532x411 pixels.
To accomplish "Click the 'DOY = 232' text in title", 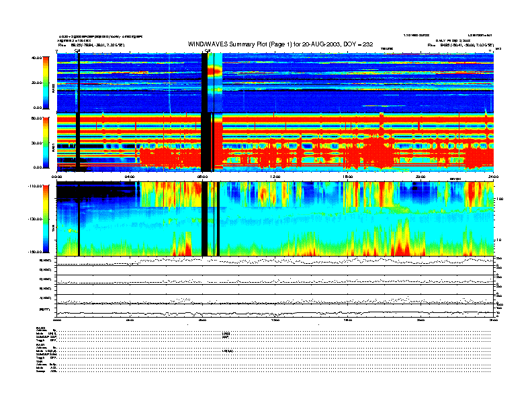I will [358, 44].
